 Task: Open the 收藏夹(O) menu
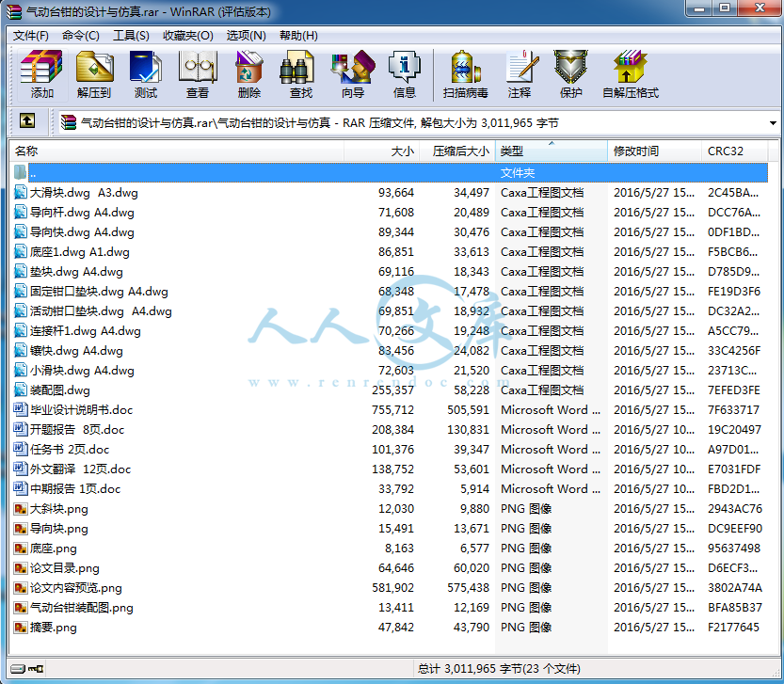coord(188,36)
